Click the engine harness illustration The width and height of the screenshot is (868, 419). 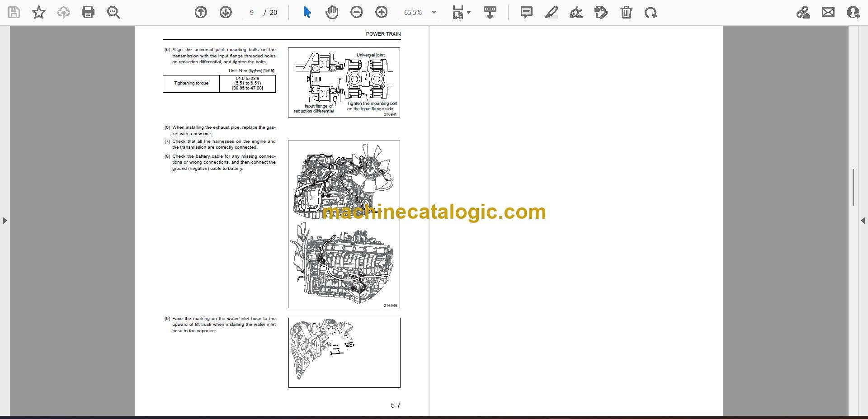(344, 225)
